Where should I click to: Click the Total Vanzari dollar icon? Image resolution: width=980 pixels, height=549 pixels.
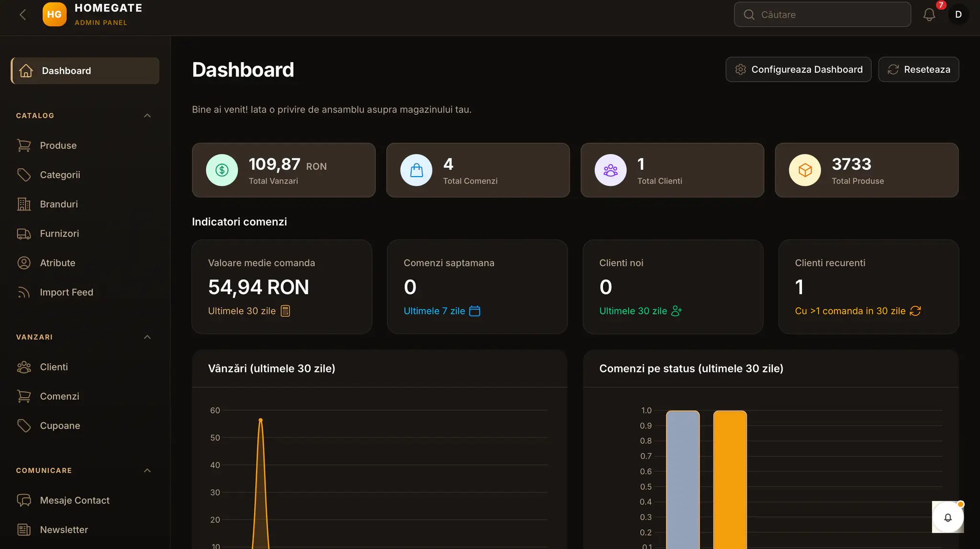pyautogui.click(x=222, y=170)
